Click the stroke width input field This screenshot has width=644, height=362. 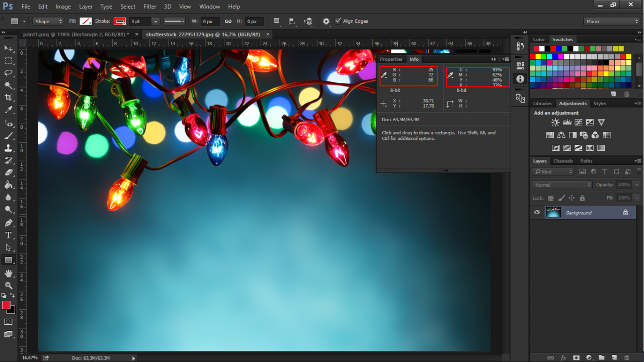pos(140,22)
